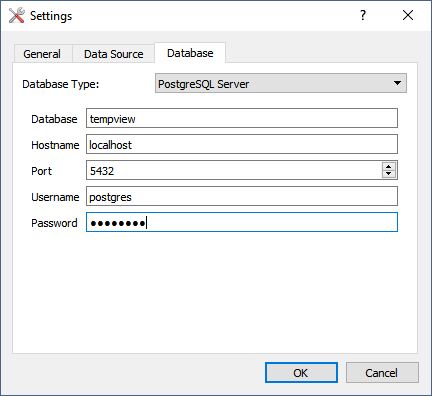Click the "Password" field label
This screenshot has height=396, width=432.
54,223
